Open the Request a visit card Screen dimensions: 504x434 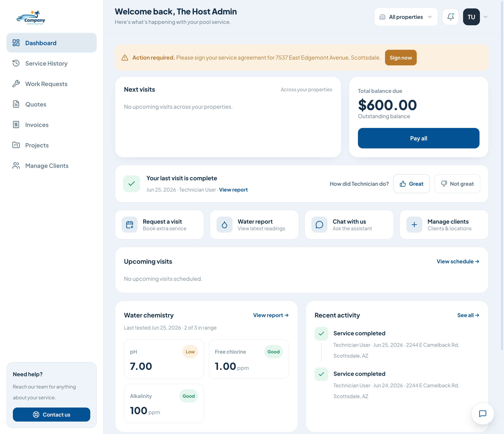(x=159, y=224)
